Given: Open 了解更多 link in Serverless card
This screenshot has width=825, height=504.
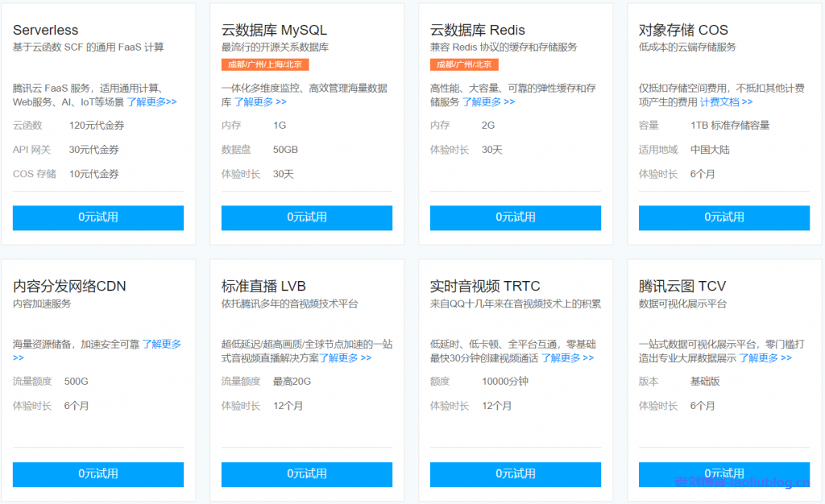Looking at the screenshot, I should pos(151,102).
